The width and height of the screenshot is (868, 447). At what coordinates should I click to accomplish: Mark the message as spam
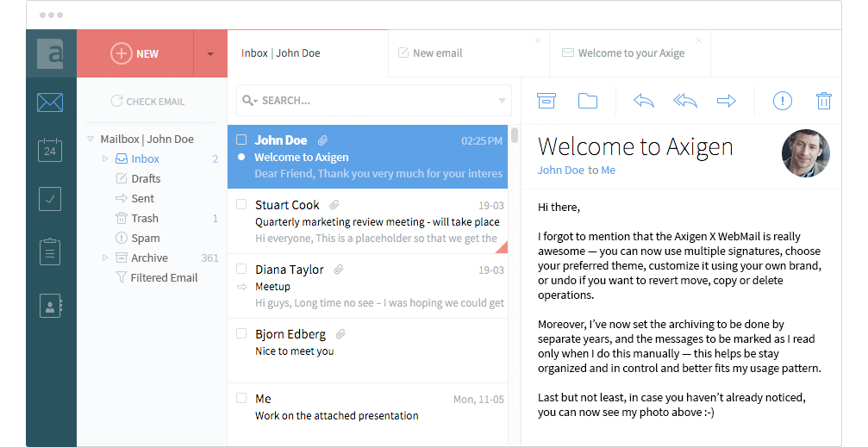click(x=782, y=101)
